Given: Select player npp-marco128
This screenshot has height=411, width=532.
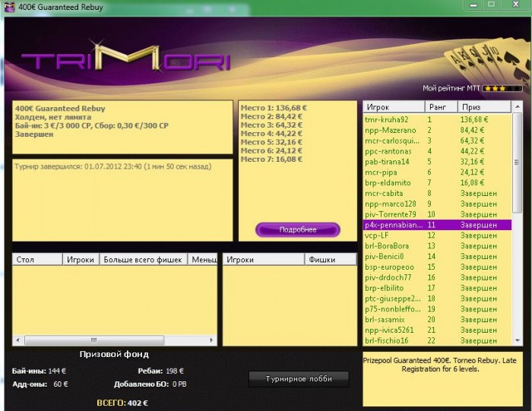Looking at the screenshot, I should (437, 204).
